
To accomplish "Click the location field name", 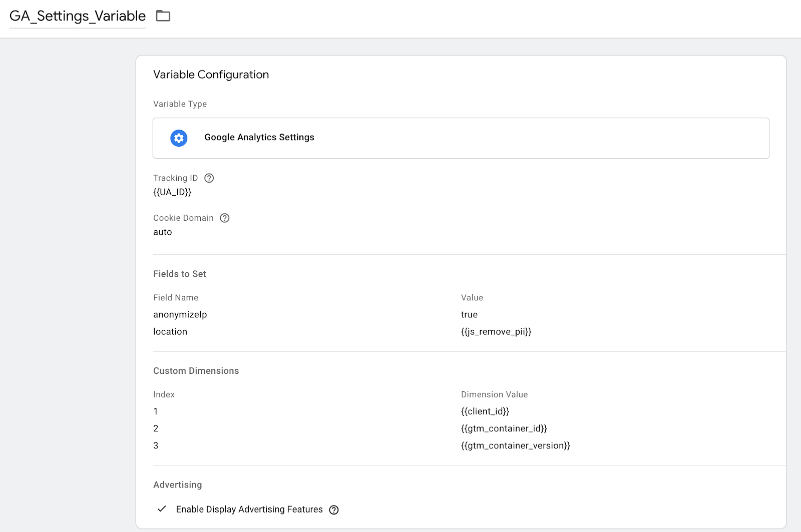I will pos(170,332).
